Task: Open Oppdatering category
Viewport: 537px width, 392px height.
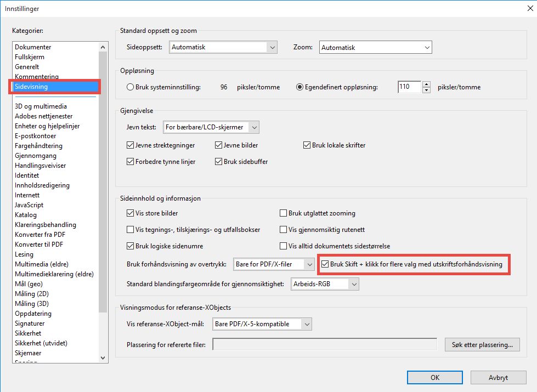Action: click(x=33, y=314)
